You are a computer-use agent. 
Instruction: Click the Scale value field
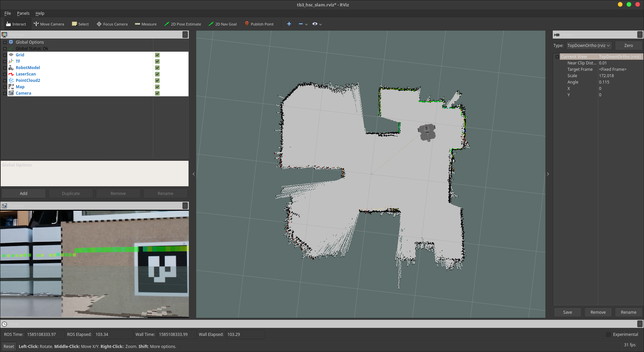click(x=619, y=76)
